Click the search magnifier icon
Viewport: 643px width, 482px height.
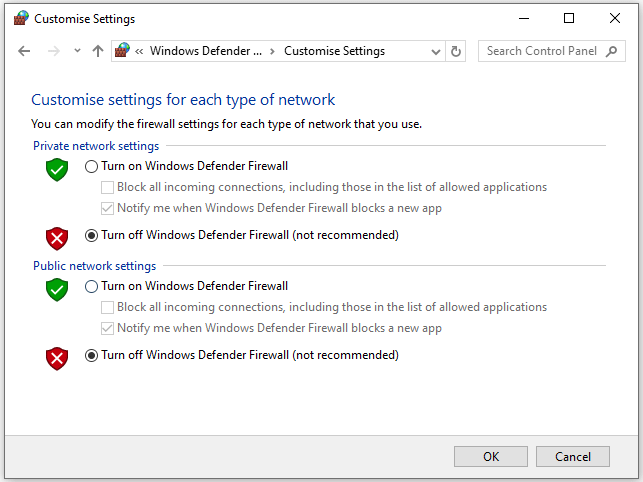(613, 51)
